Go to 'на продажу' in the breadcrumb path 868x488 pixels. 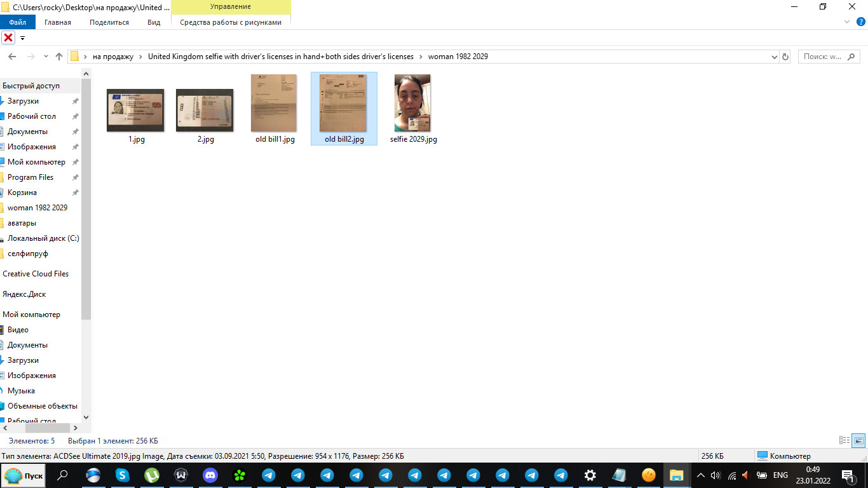(x=112, y=57)
